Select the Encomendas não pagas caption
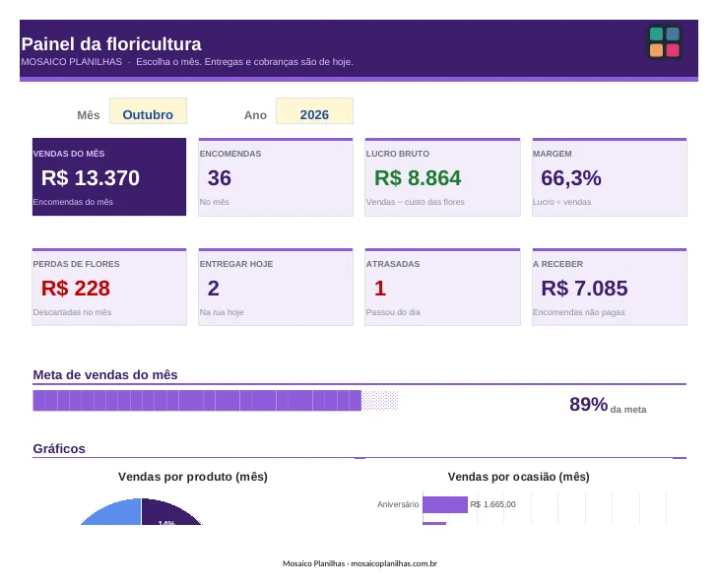718x588 pixels. coord(578,312)
